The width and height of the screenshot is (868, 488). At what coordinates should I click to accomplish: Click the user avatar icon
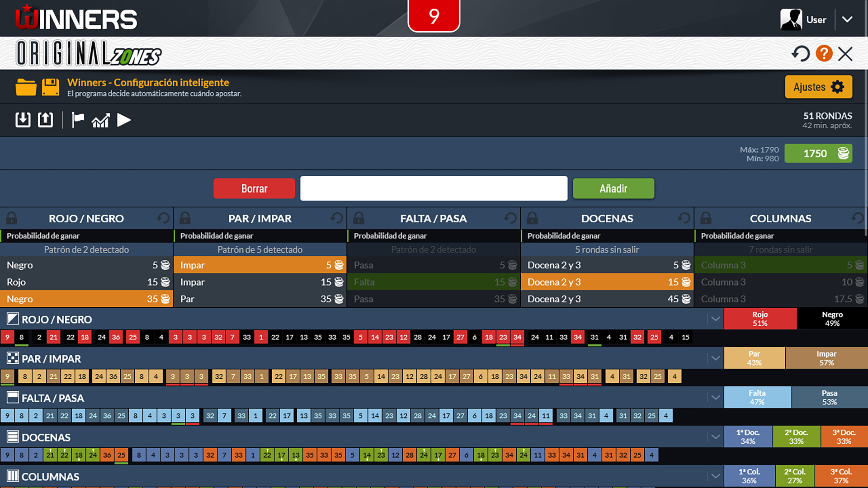791,20
